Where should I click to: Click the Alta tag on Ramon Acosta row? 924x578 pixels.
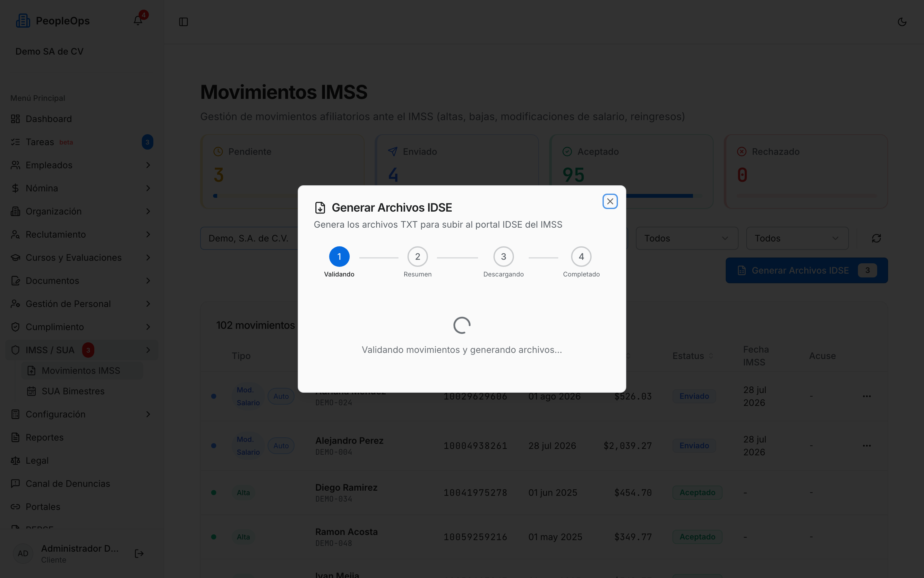(243, 537)
